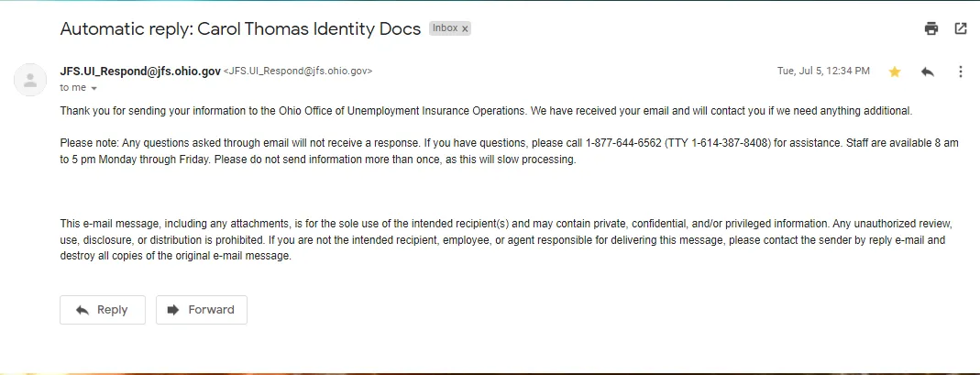This screenshot has width=980, height=375.
Task: Click the sender's avatar picture
Action: point(30,79)
